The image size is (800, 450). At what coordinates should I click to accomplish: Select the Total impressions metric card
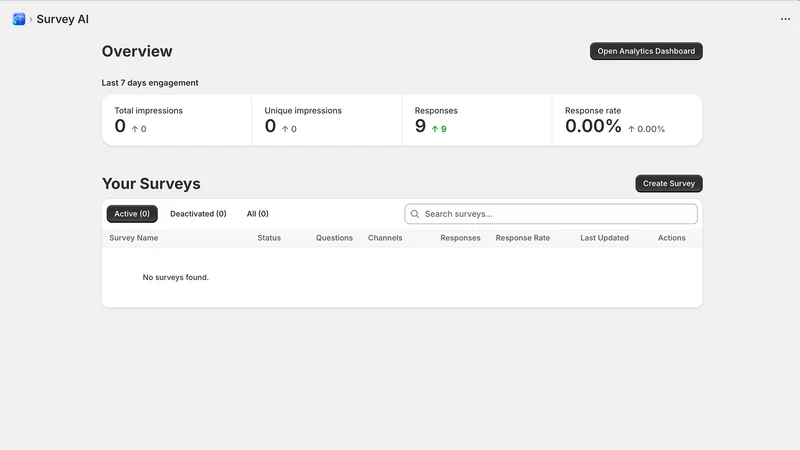177,120
